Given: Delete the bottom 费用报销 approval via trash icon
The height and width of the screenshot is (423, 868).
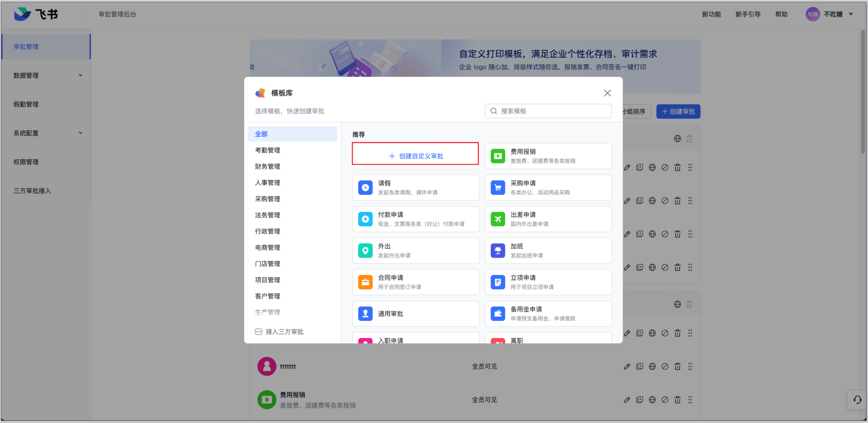Looking at the screenshot, I should (677, 400).
